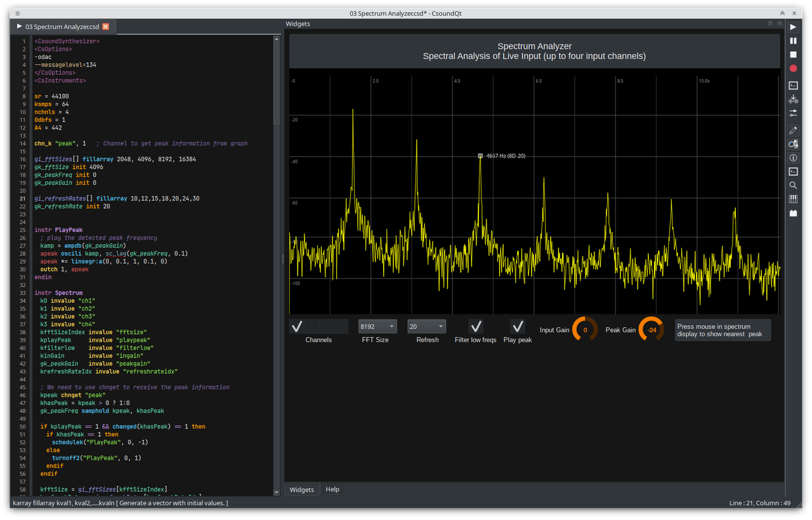Click the Peak Gain knob
The width and height of the screenshot is (812, 520).
pos(652,330)
